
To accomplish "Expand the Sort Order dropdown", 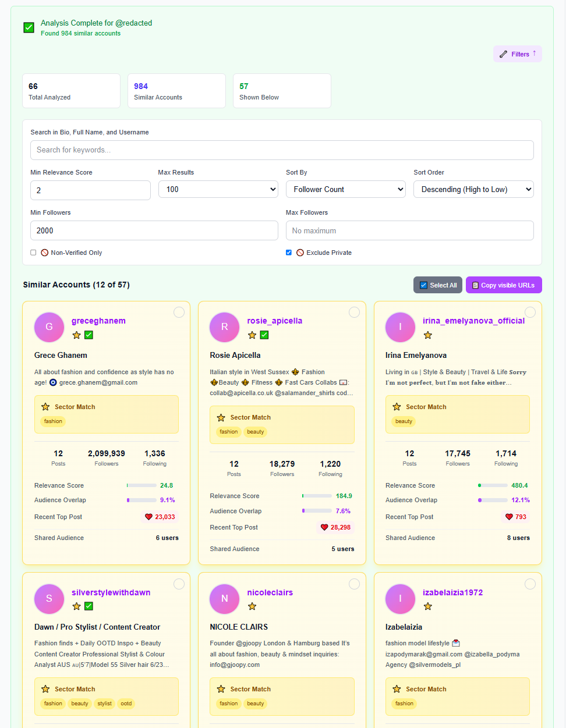I will coord(473,189).
